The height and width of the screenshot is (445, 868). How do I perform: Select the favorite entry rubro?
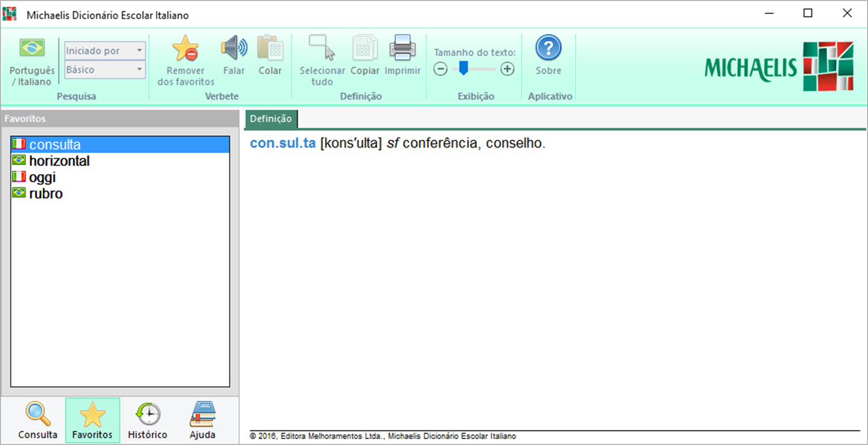tap(121, 194)
